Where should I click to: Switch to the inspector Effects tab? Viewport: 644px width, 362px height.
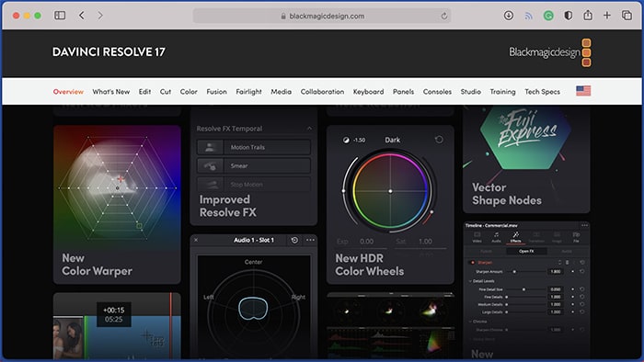coord(516,237)
